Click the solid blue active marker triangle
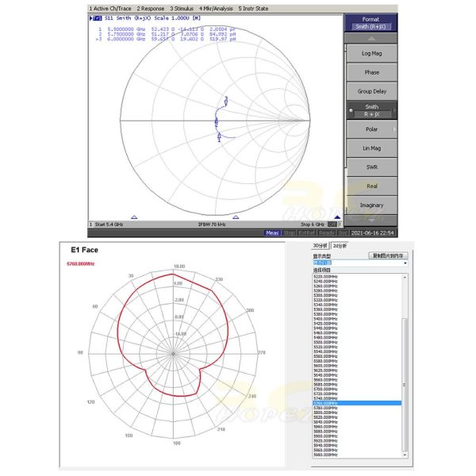The height and width of the screenshot is (476, 476). [337, 217]
